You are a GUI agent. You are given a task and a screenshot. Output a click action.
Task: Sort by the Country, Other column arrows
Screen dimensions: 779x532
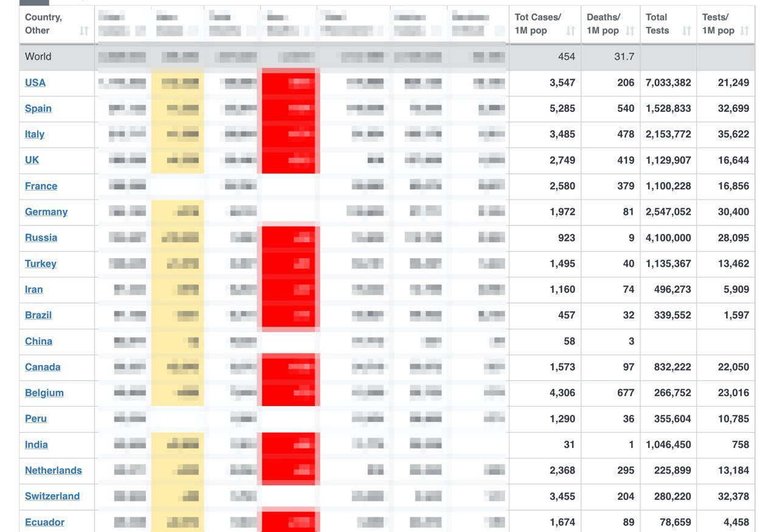tap(84, 31)
